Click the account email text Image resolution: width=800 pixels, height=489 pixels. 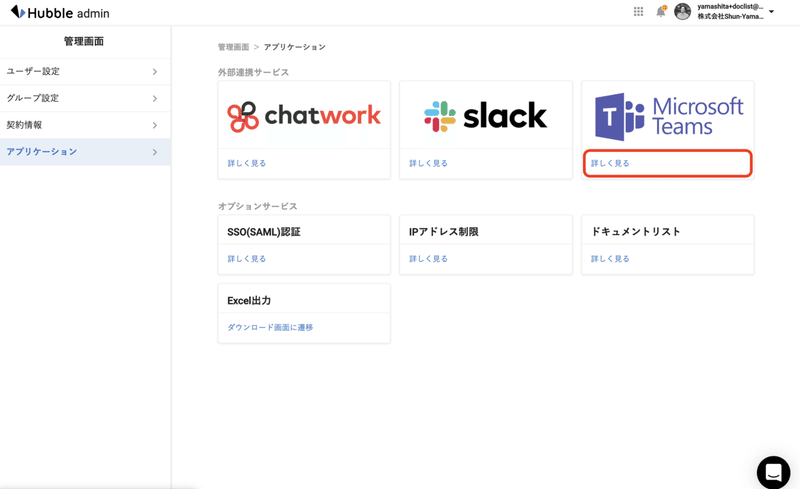click(x=730, y=7)
